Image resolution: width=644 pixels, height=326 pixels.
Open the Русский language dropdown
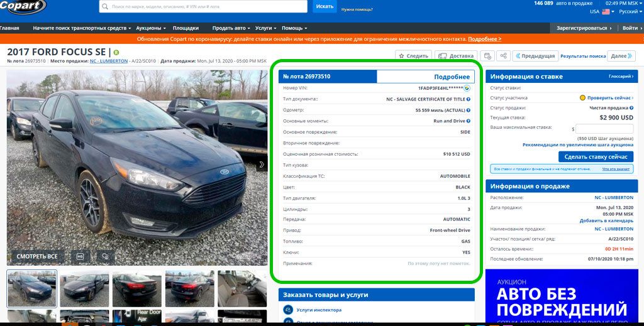click(x=630, y=12)
